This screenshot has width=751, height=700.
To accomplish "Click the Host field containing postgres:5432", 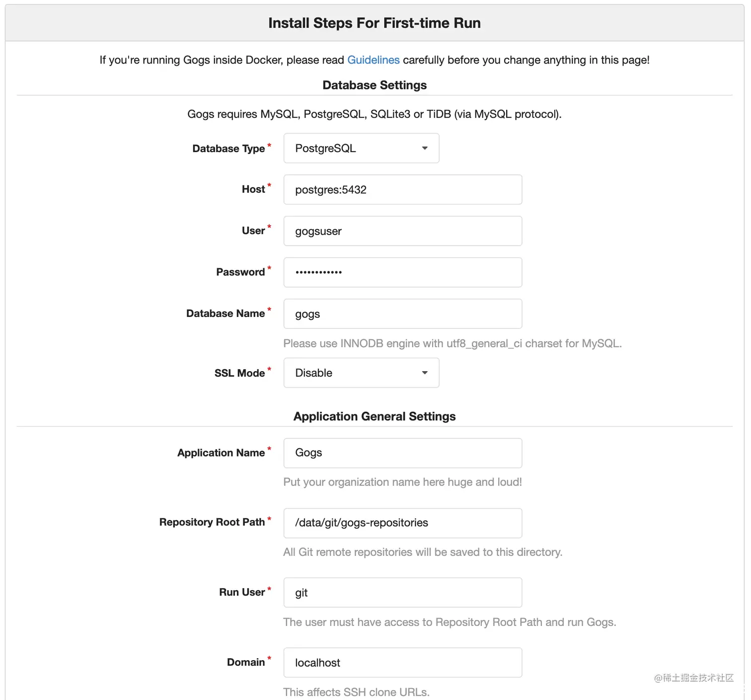I will click(x=403, y=189).
